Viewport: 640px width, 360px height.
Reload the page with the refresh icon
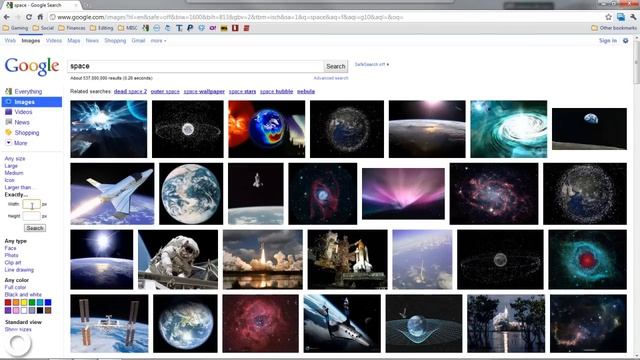point(29,17)
